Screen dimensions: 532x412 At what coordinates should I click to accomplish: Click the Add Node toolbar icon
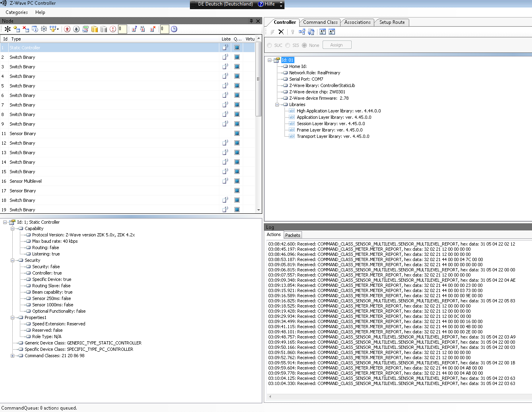pyautogui.click(x=17, y=29)
